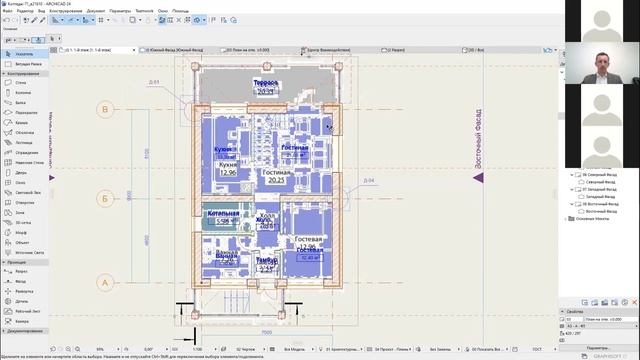Click the red delete icon in navigator

(635, 302)
